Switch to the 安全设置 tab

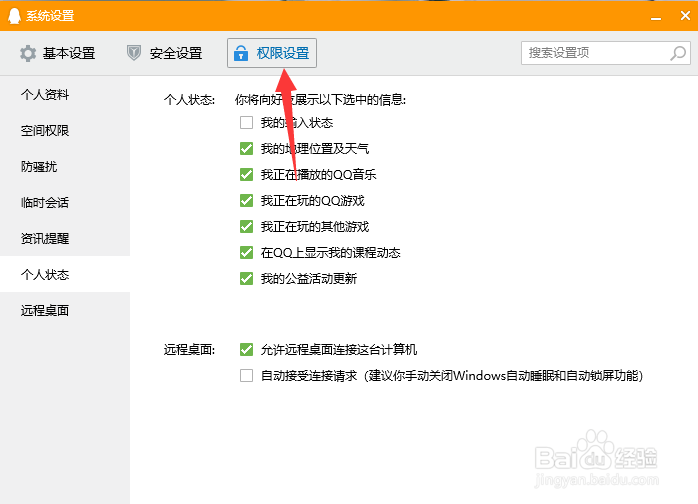(164, 53)
